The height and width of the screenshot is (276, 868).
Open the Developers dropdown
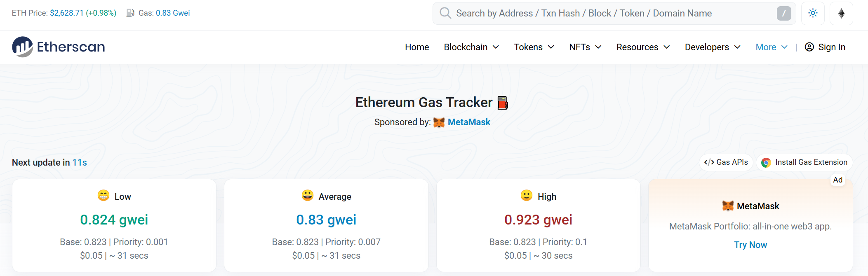(713, 47)
